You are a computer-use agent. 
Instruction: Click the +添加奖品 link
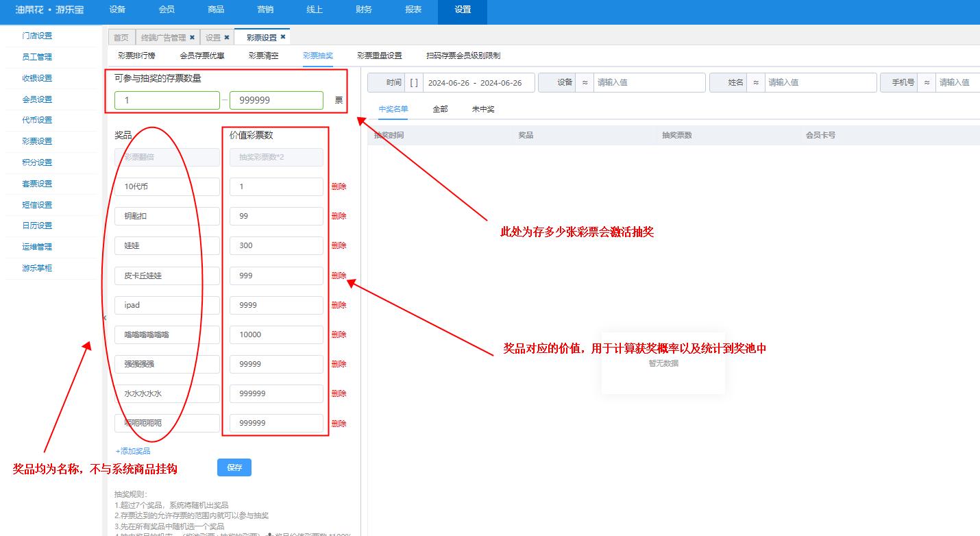click(133, 451)
